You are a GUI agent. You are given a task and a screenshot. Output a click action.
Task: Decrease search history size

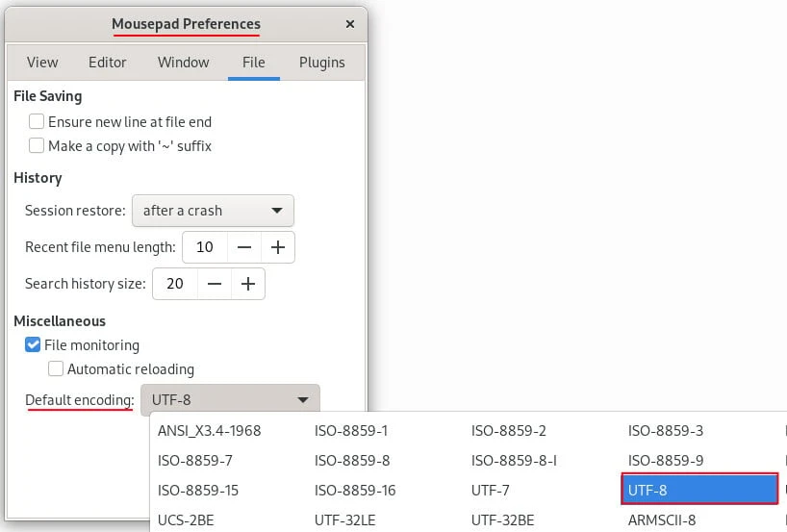215,284
